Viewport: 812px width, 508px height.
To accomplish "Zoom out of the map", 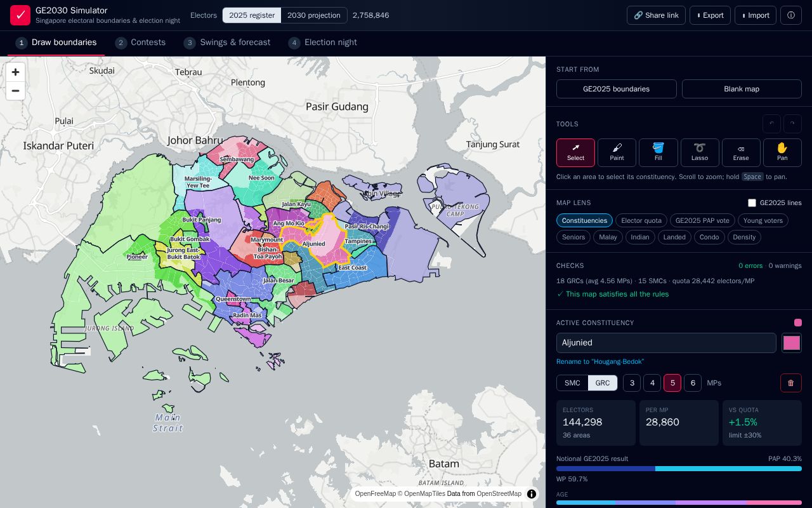I will click(x=16, y=91).
